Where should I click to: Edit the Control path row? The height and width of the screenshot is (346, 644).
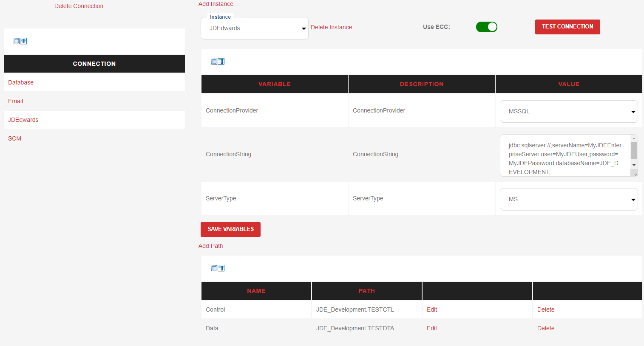pyautogui.click(x=432, y=309)
